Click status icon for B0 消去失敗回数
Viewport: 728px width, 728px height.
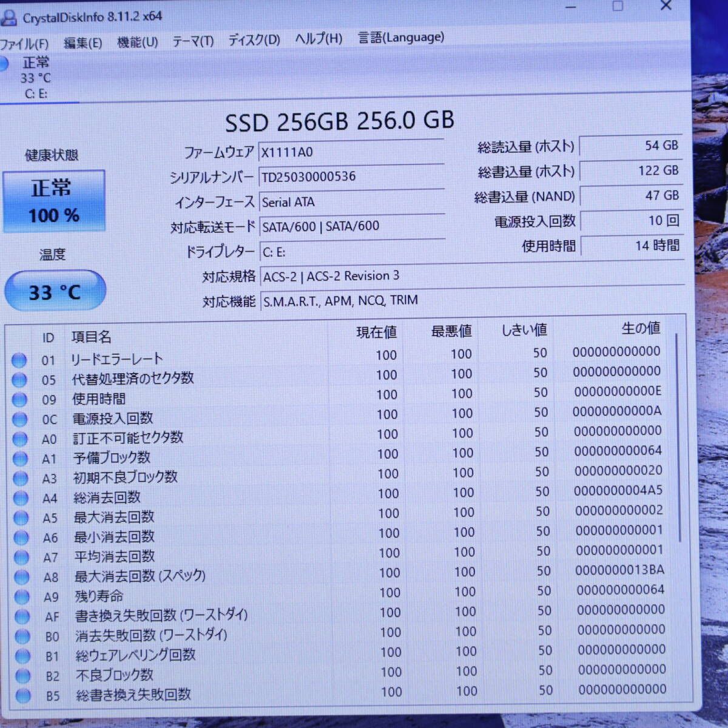pyautogui.click(x=22, y=636)
